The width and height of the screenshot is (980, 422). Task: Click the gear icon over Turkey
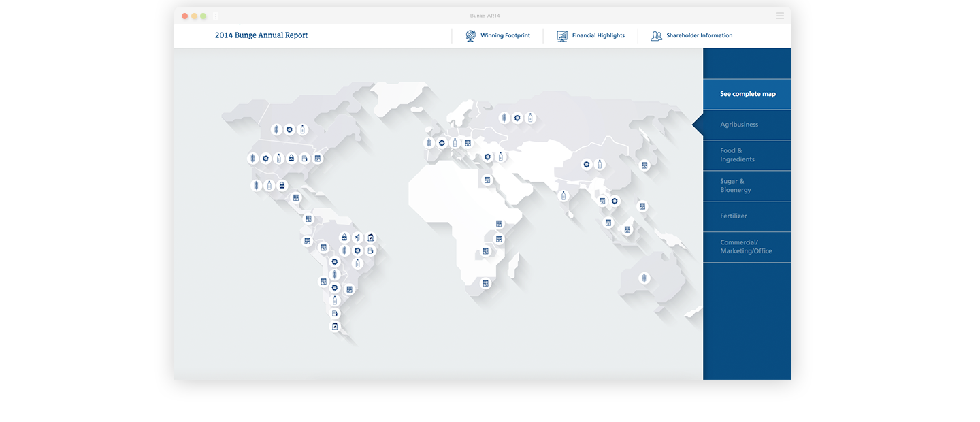[487, 157]
